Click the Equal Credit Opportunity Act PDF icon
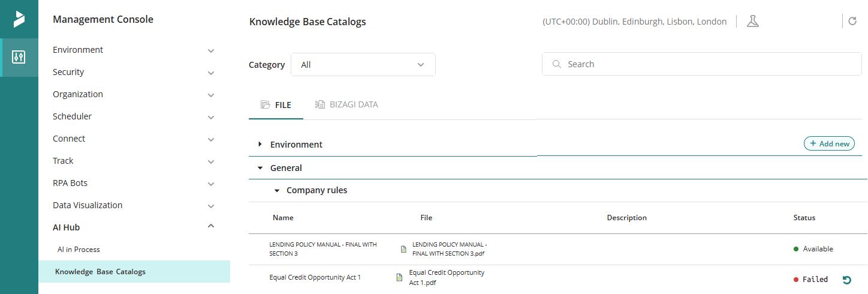Viewport: 868px width, 294px height. click(x=399, y=277)
